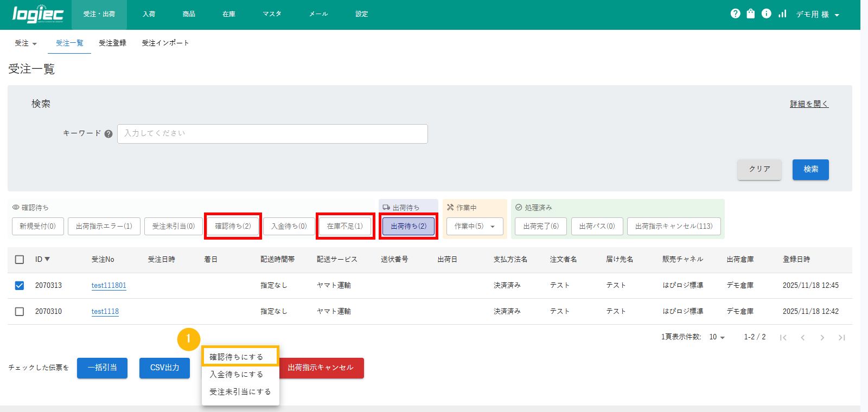Click the help question mark icon in header
The height and width of the screenshot is (412, 868).
pyautogui.click(x=735, y=14)
